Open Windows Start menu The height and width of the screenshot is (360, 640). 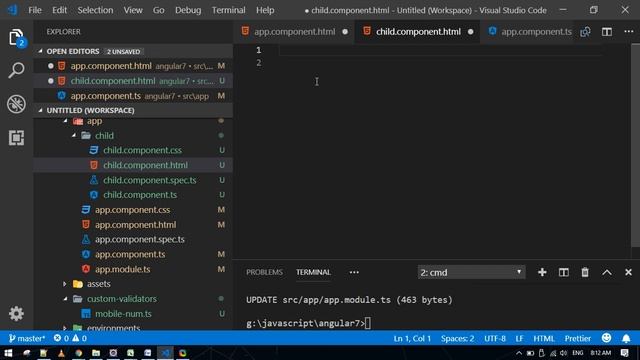tap(8, 353)
